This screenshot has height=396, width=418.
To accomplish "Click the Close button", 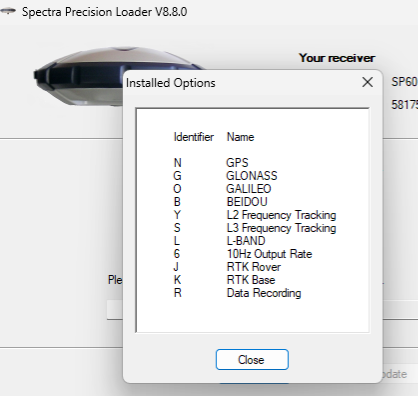I will 252,359.
